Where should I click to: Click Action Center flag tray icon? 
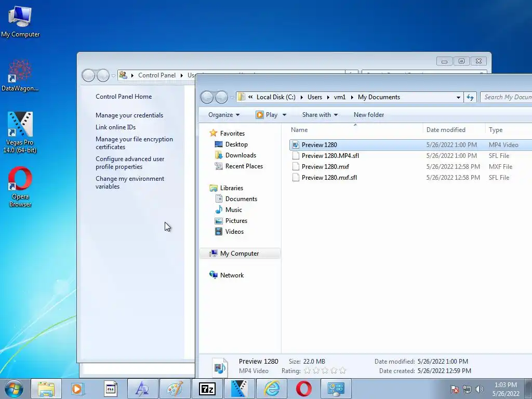click(454, 389)
